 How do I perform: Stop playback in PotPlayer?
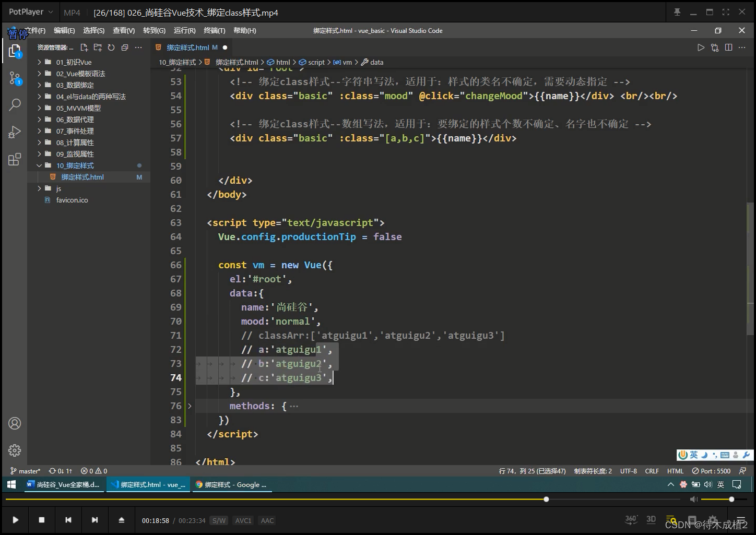tap(42, 520)
